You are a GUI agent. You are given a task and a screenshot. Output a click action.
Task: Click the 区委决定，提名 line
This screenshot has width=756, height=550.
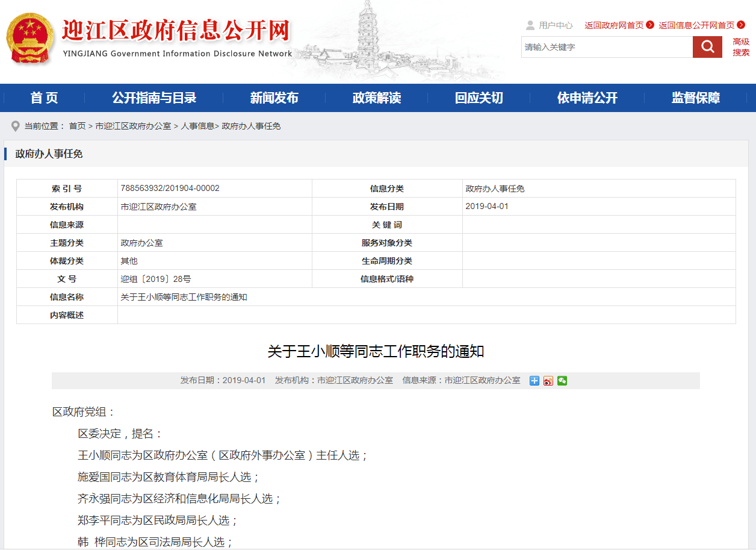point(120,434)
